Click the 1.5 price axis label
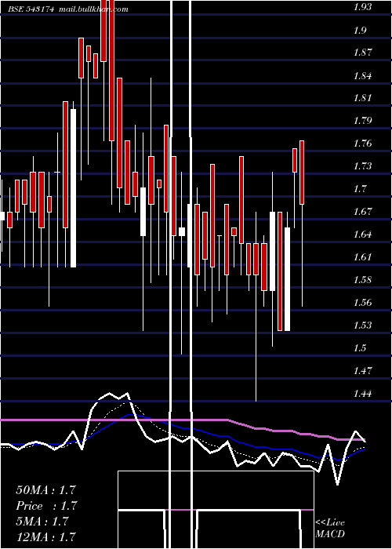Viewport: 392px width, 549px height. coord(360,348)
